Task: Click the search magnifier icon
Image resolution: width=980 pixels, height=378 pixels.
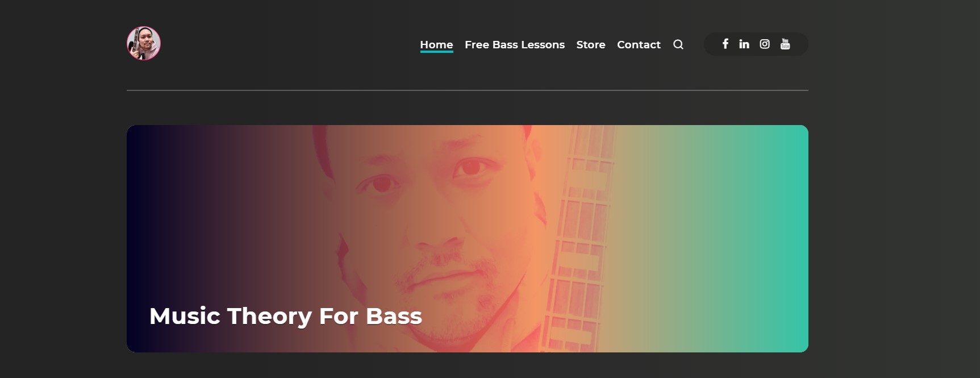Action: tap(678, 44)
